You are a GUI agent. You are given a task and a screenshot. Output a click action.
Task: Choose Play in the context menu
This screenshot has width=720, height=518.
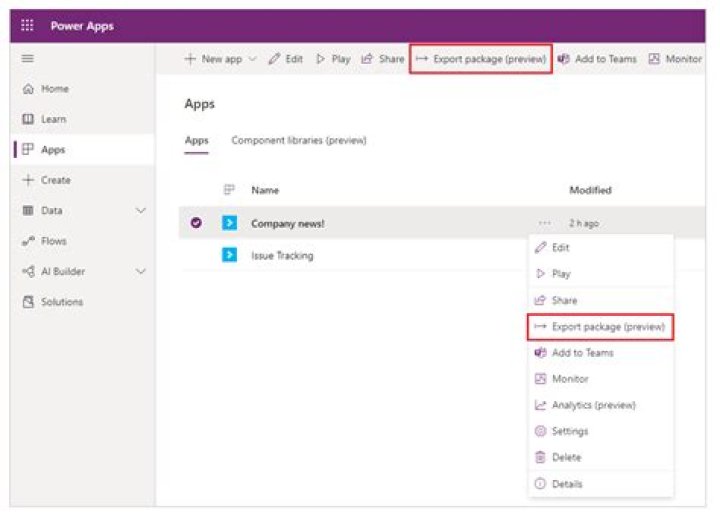601,274
